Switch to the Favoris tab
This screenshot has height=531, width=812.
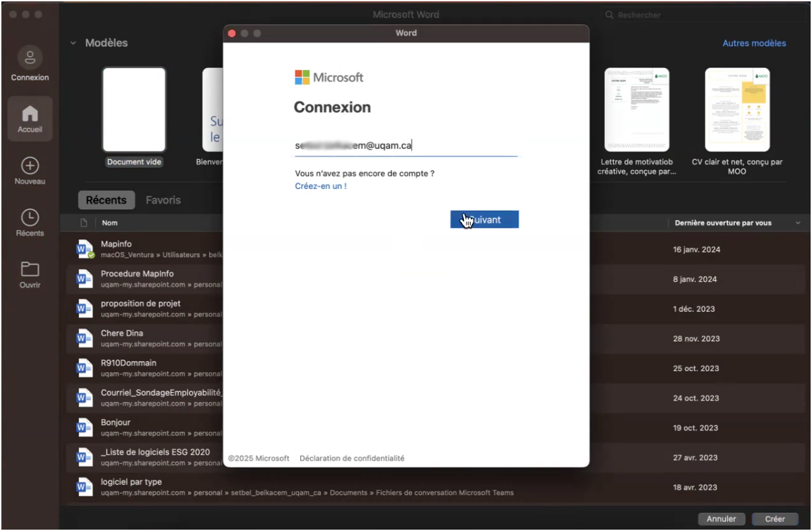coord(163,200)
